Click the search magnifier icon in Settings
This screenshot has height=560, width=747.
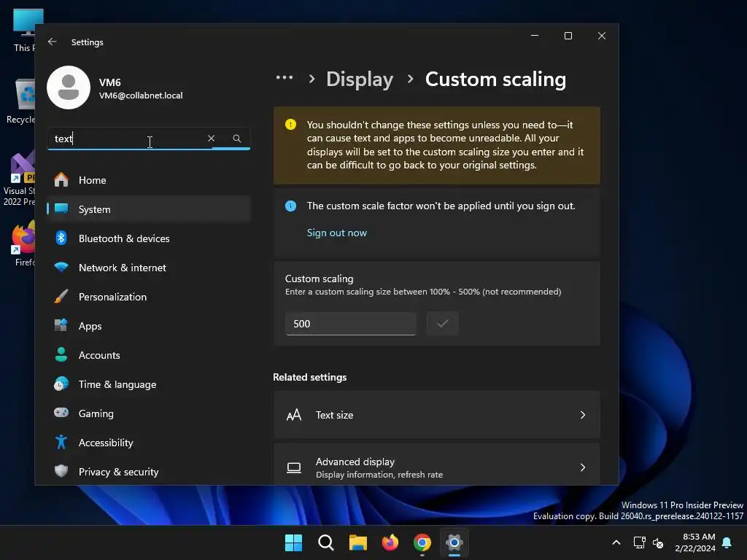[x=237, y=138]
